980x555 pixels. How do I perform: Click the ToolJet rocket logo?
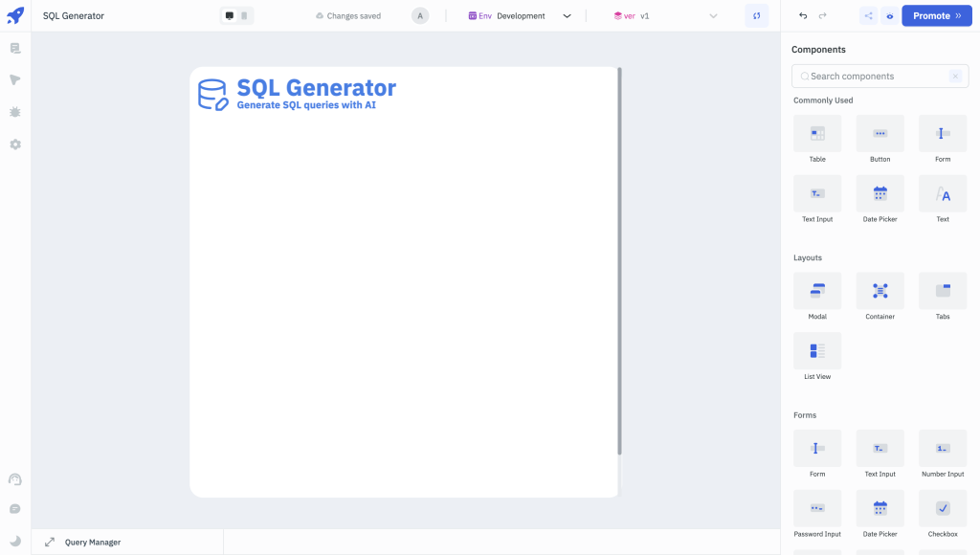pos(14,15)
